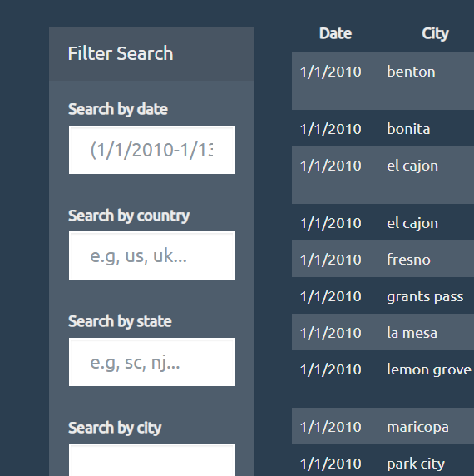This screenshot has height=476, width=474.
Task: Click the Date column header
Action: 335,33
